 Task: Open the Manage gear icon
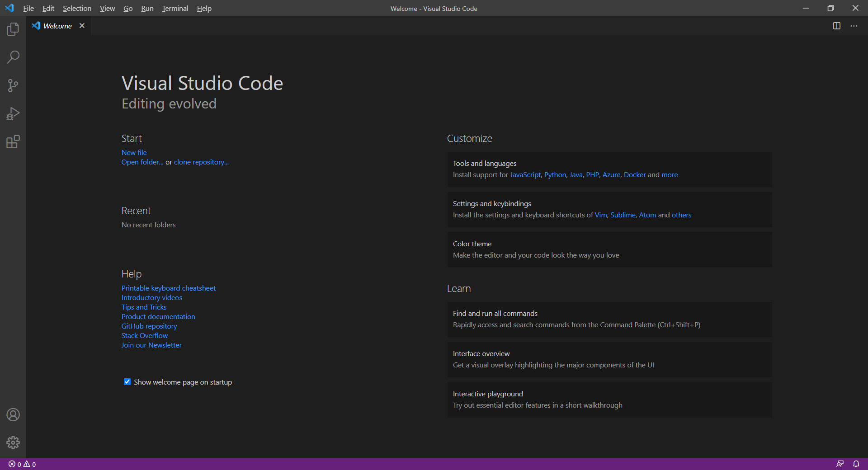[13, 442]
